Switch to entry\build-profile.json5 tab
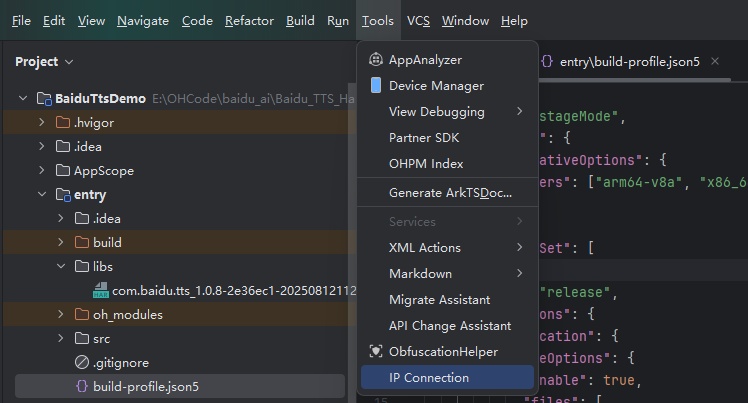 629,62
